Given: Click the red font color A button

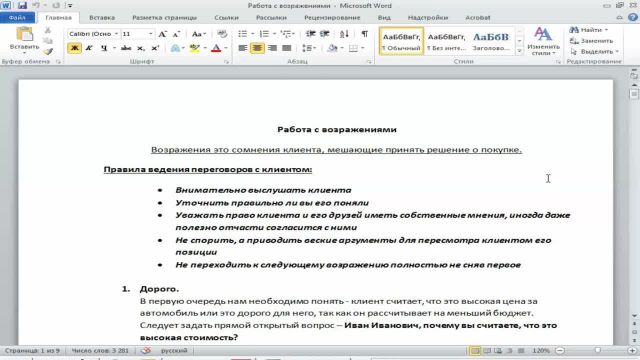Looking at the screenshot, I should (x=216, y=48).
